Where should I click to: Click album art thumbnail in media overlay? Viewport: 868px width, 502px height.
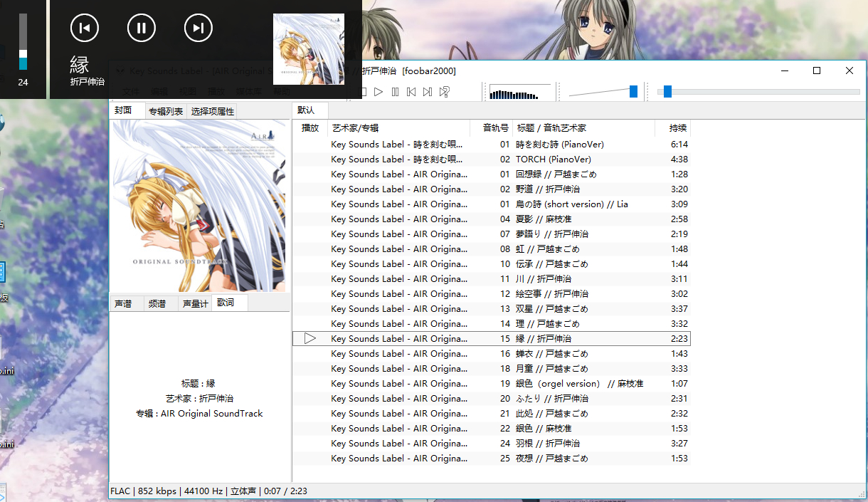(x=309, y=49)
